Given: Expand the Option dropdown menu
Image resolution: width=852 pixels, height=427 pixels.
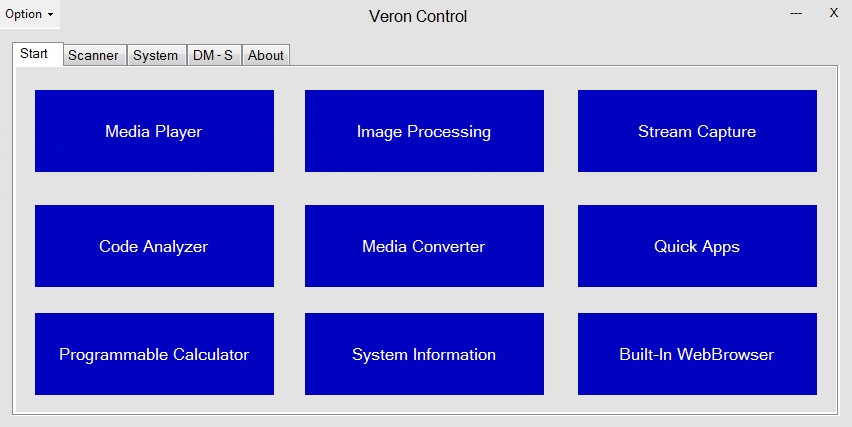Looking at the screenshot, I should [30, 14].
